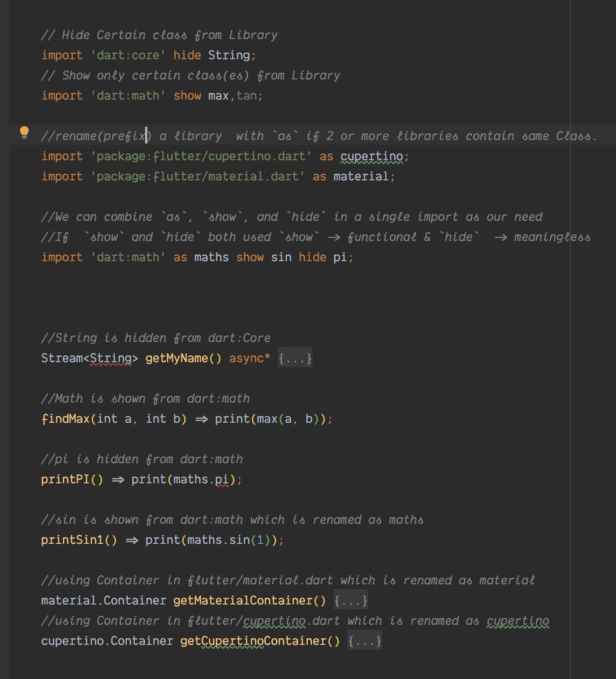
Task: Expand the collapsed getCupertinoContainer function body
Action: 365,641
